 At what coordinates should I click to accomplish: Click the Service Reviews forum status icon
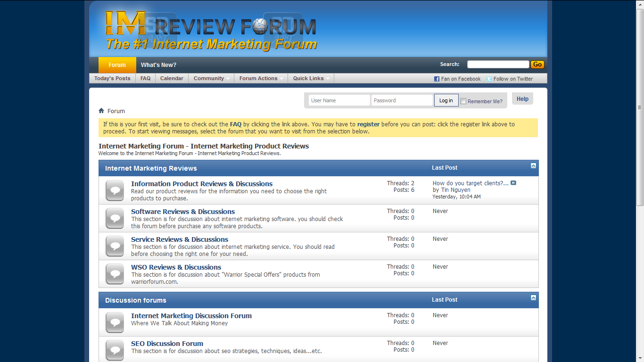(x=115, y=246)
